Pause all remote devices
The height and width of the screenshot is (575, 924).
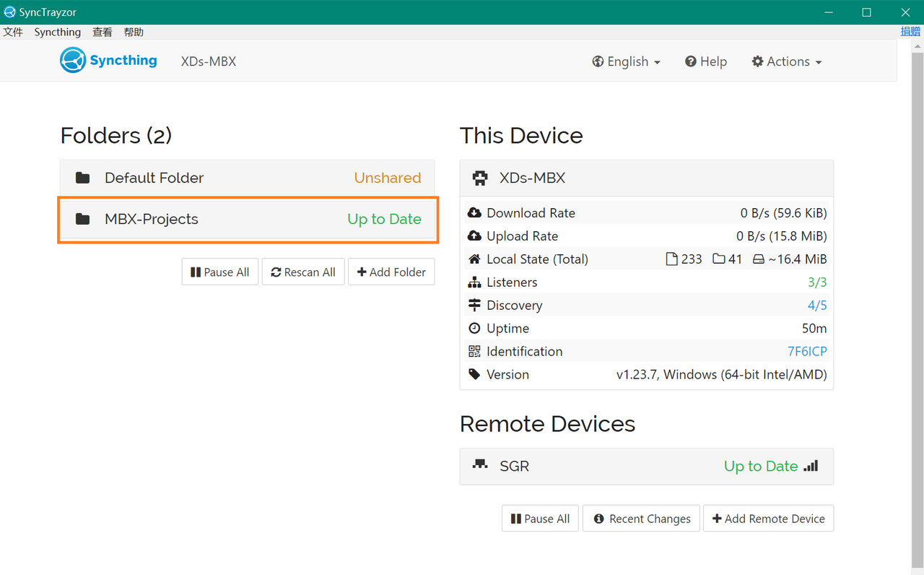coord(540,518)
